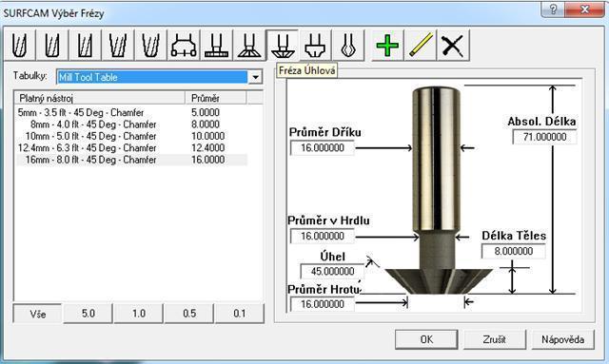This screenshot has width=609, height=364.
Task: Select the Fréza Úhlová chamfer cutter icon
Action: pyautogui.click(x=282, y=45)
